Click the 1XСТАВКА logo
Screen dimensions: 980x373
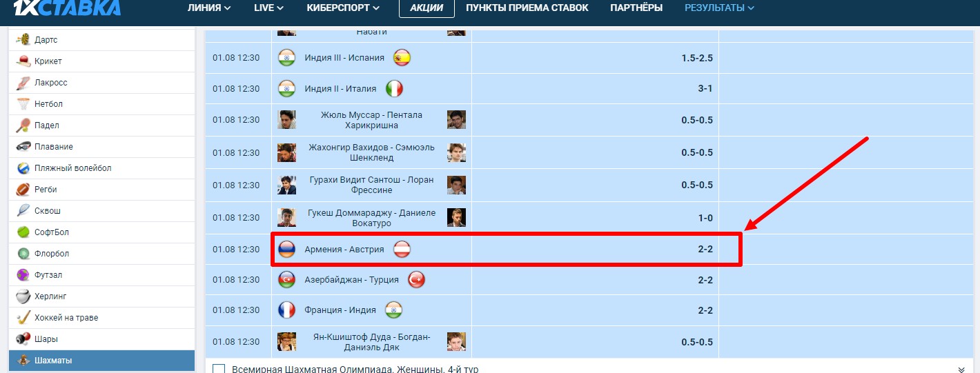coord(67,8)
